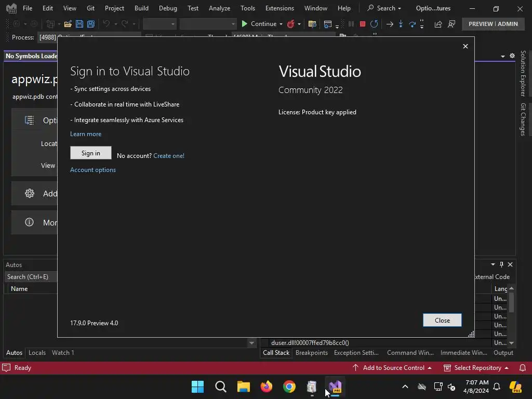The width and height of the screenshot is (532, 399).
Task: Toggle the pin on Call Stack panel
Action: tap(501, 264)
